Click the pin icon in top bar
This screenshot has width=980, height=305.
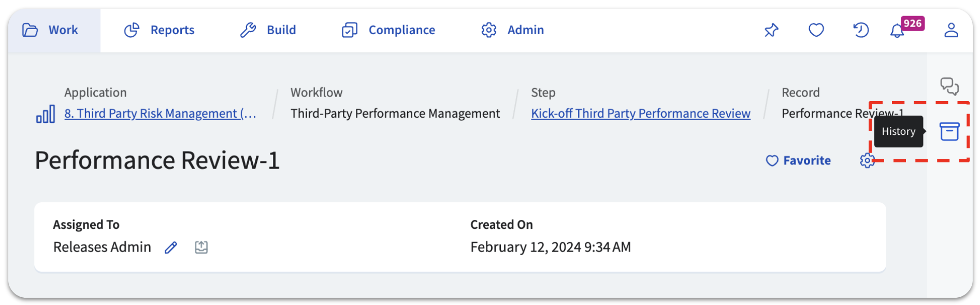pos(771,30)
